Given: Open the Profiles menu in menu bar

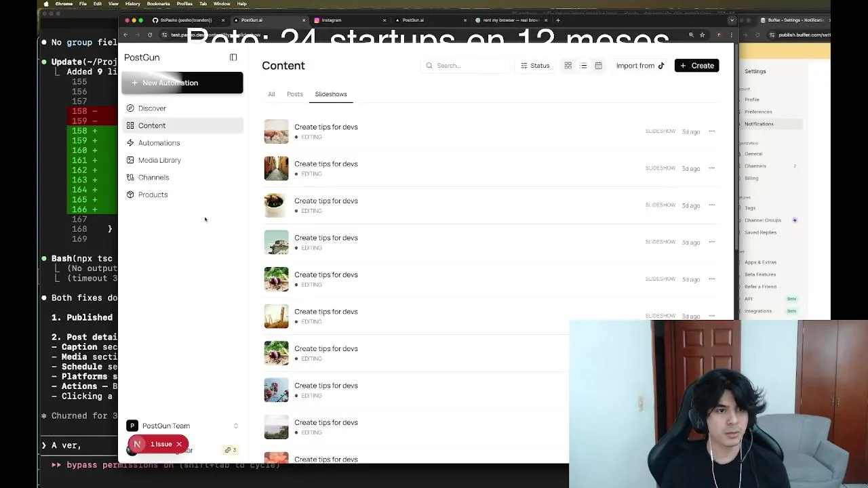Looking at the screenshot, I should [184, 4].
